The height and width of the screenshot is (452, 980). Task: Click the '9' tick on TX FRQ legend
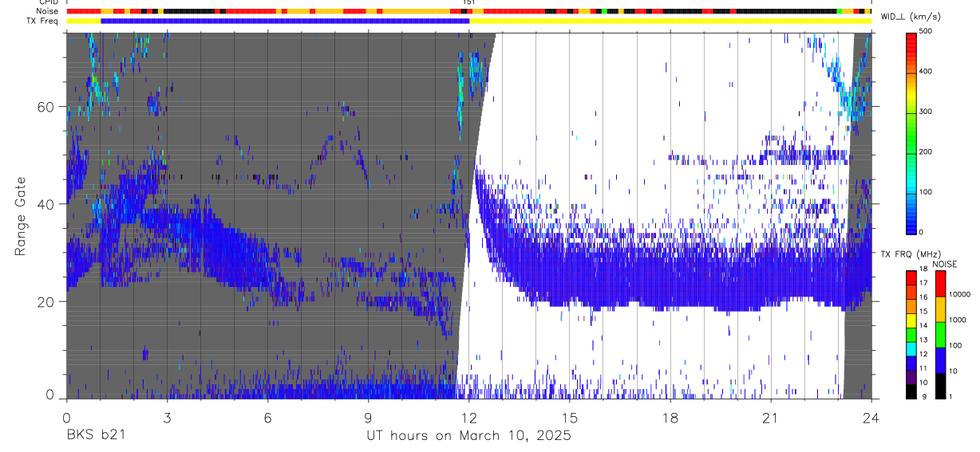[924, 396]
